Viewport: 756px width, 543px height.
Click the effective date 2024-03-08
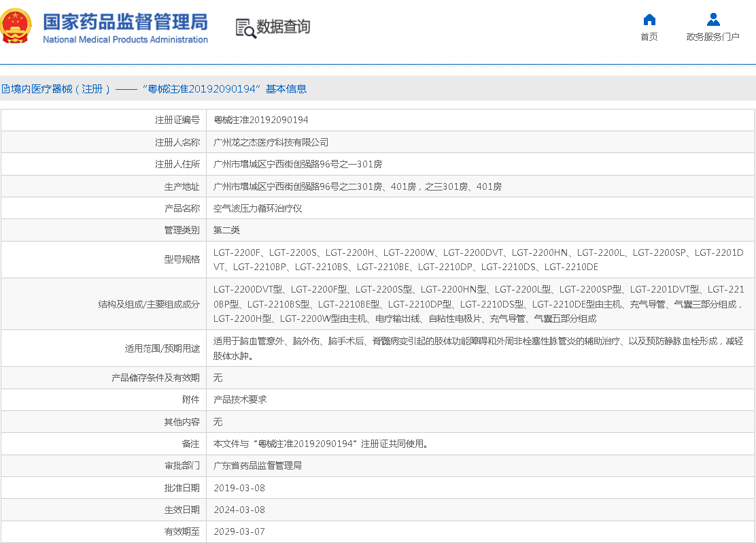pos(239,510)
